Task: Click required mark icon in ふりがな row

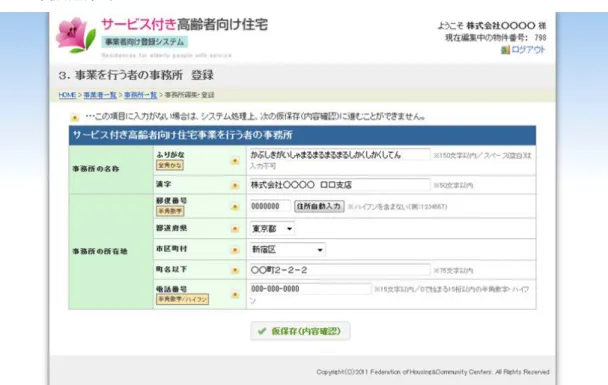Action: (x=235, y=161)
